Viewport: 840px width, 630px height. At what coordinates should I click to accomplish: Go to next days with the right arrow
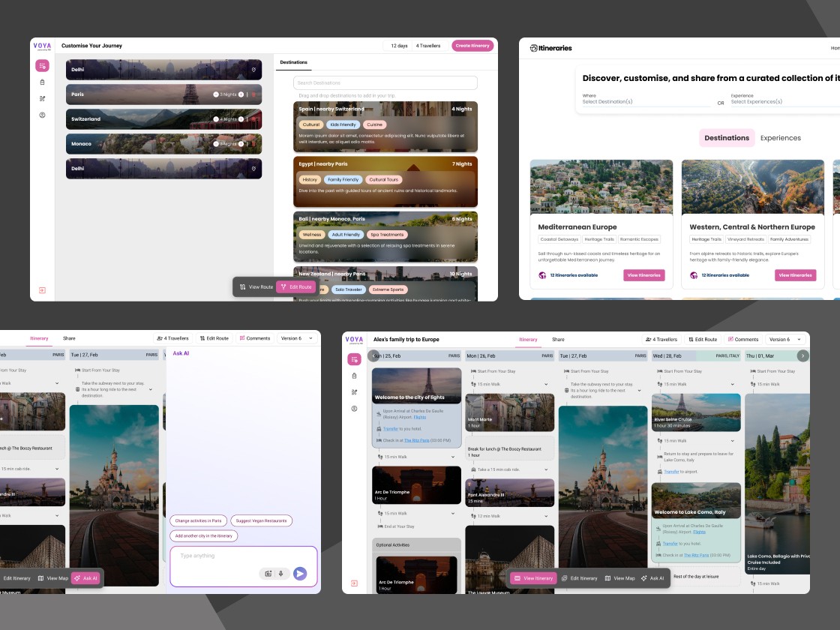(802, 355)
